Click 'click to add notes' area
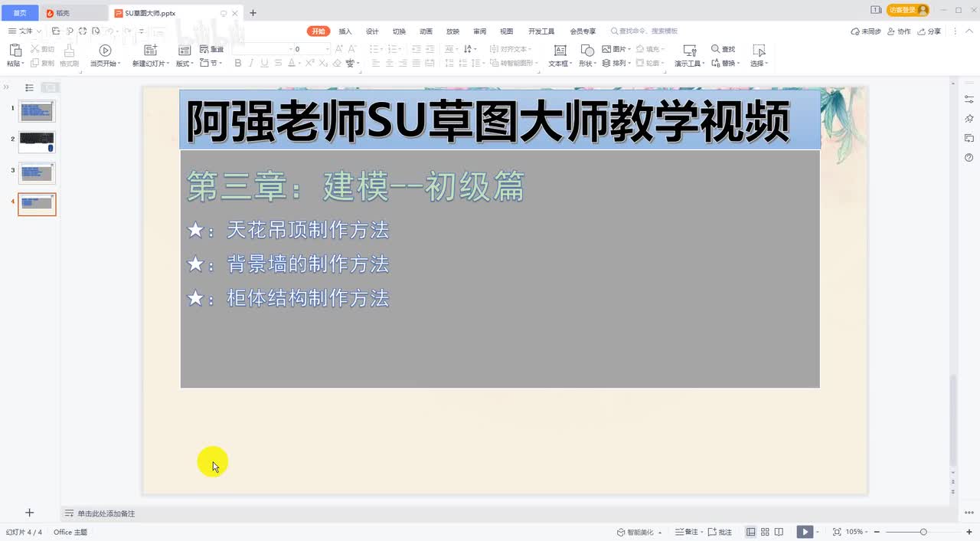 point(106,513)
